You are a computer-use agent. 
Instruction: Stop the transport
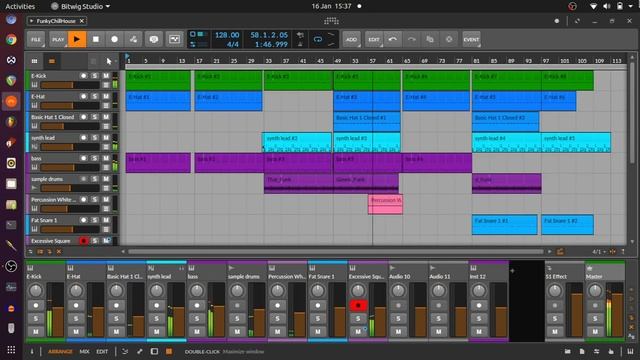click(96, 39)
